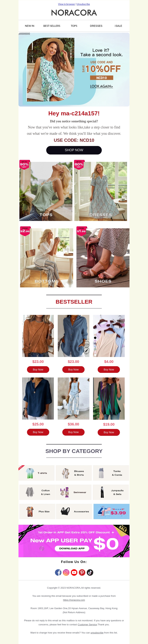Click View in browser link
This screenshot has height=644, width=148.
coord(67,4)
